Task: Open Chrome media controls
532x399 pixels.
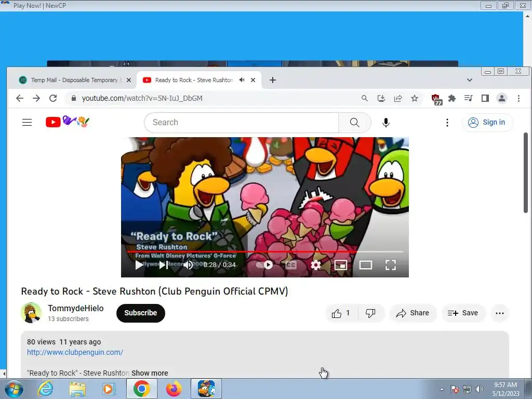Action: pyautogui.click(x=469, y=98)
